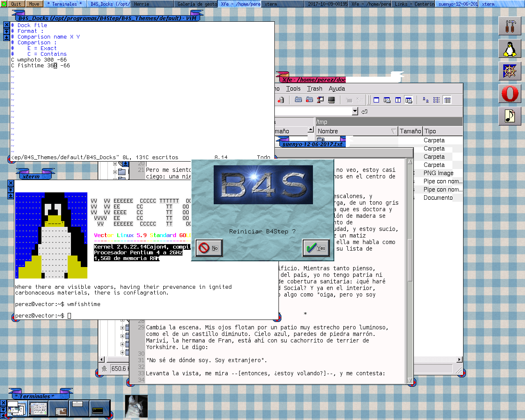This screenshot has height=420, width=525.
Task: Show small icons list view in Xfe
Action: [x=436, y=100]
